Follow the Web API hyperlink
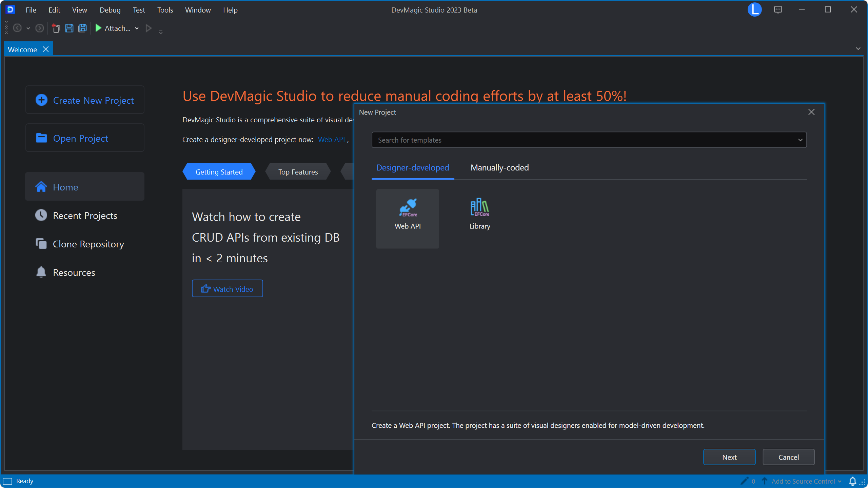 (x=331, y=139)
